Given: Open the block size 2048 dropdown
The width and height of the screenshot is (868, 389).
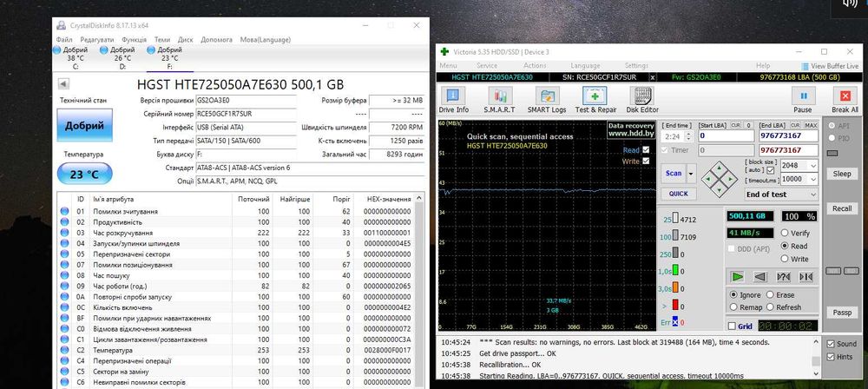Looking at the screenshot, I should point(812,166).
